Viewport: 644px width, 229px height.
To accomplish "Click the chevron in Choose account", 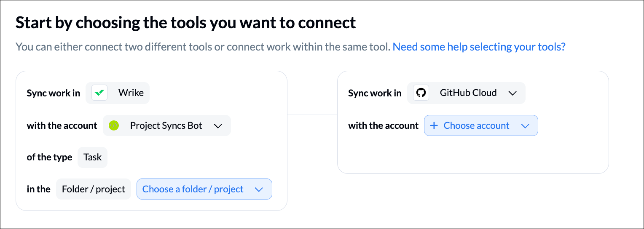I will (x=525, y=126).
